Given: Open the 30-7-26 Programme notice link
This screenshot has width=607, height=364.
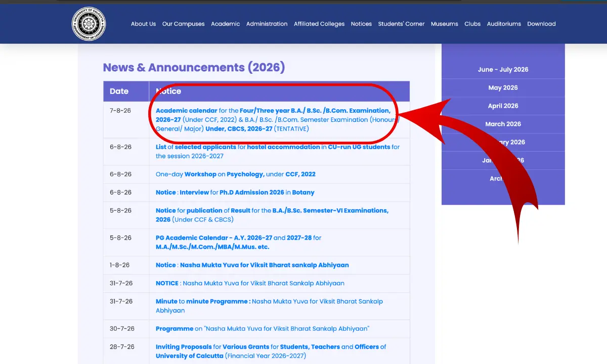Looking at the screenshot, I should 263,329.
